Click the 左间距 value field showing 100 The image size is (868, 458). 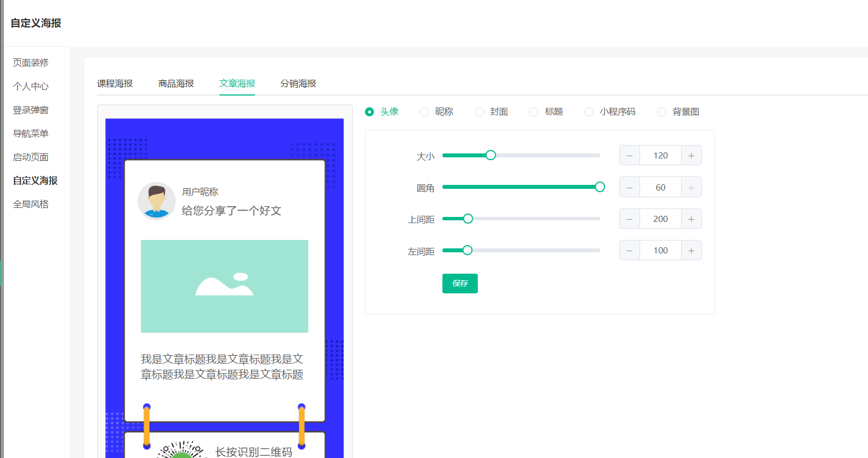pos(660,251)
